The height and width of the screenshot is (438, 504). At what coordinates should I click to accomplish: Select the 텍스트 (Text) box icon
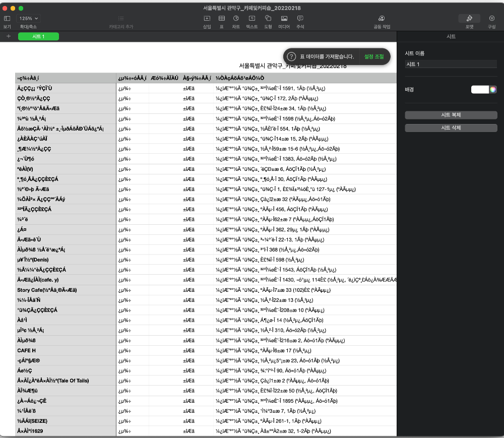(252, 18)
